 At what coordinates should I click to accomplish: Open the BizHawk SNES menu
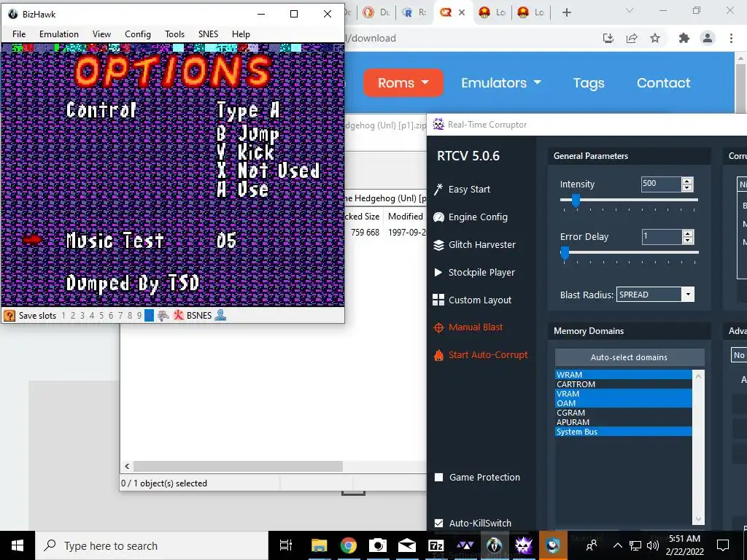pos(208,34)
